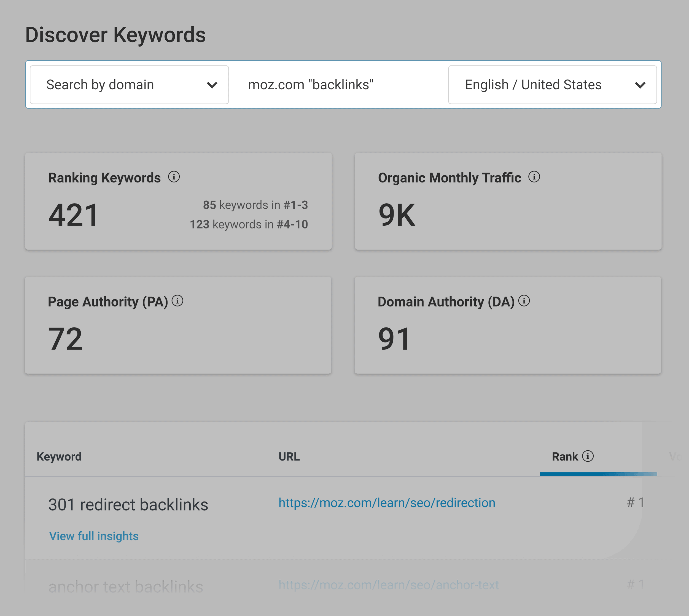Open the View full insights link
This screenshot has height=616, width=689.
(x=94, y=536)
